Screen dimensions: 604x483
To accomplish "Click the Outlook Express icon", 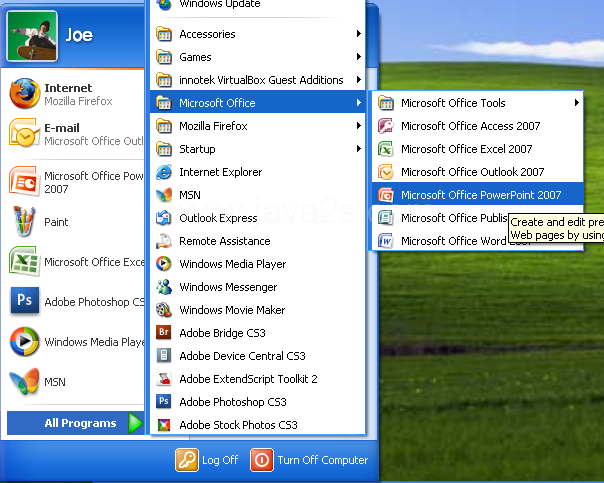I will pos(164,218).
